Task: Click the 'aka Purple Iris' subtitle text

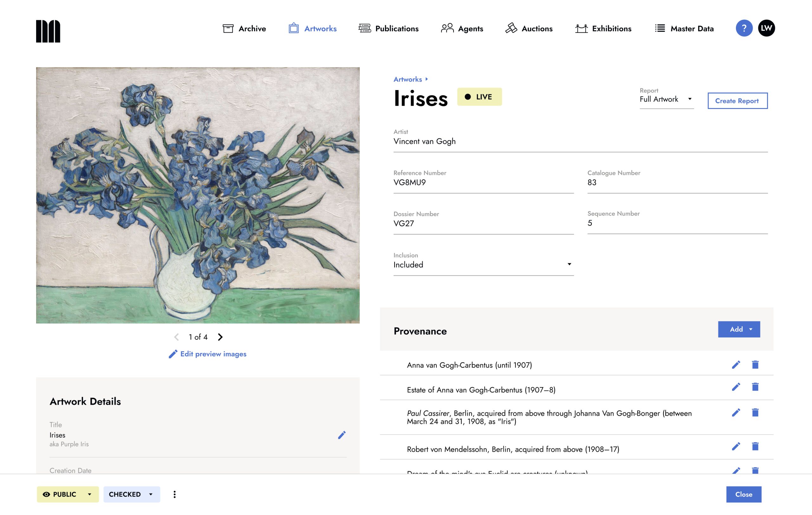Action: point(69,444)
